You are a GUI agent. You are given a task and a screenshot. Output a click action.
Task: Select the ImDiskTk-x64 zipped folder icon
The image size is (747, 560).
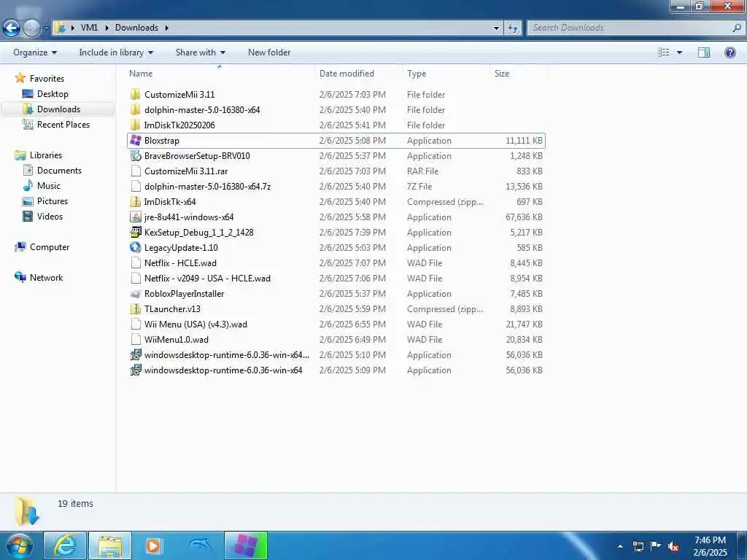pos(136,201)
